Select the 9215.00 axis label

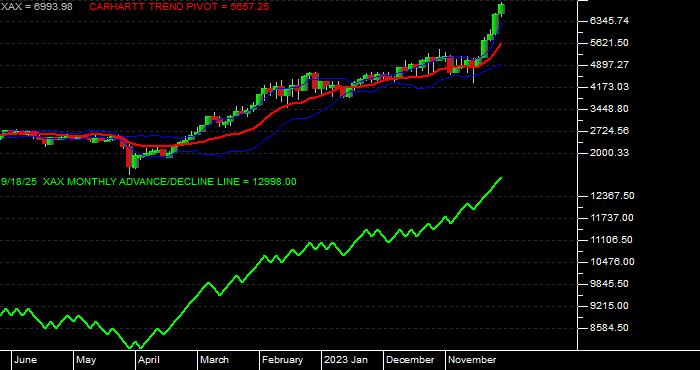pos(609,306)
